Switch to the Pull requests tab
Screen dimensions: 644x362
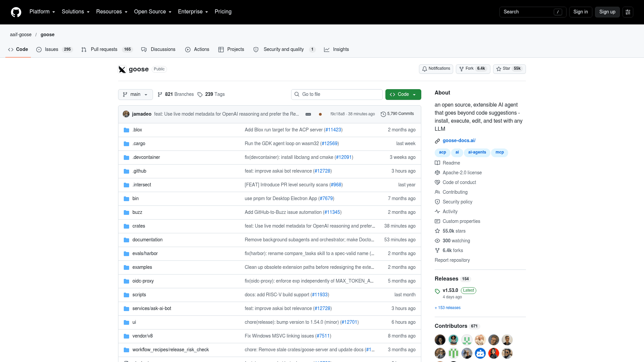click(107, 49)
